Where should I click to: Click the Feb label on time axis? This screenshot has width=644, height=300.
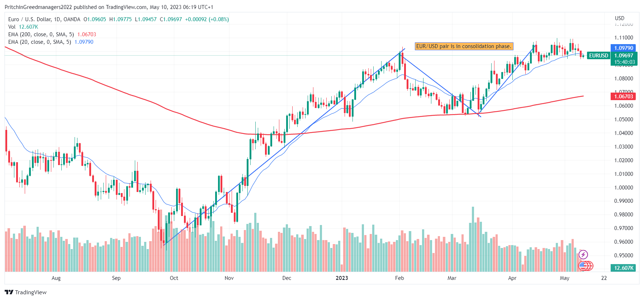(399, 278)
